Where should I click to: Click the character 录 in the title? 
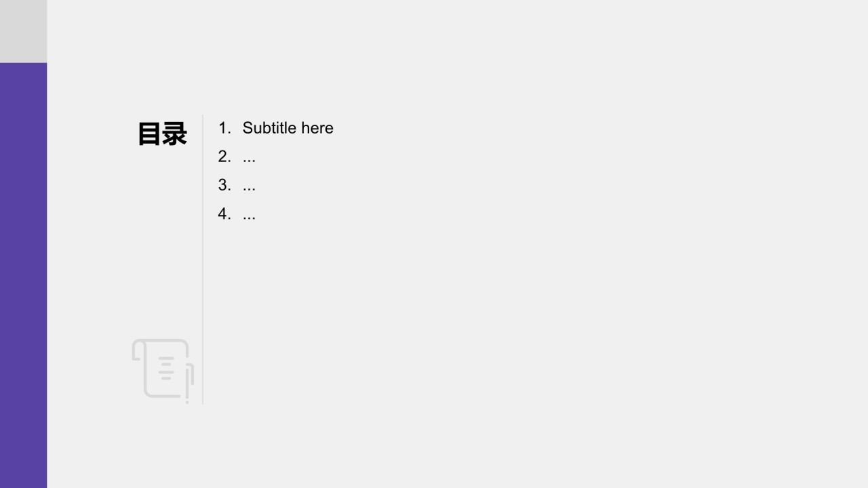174,134
